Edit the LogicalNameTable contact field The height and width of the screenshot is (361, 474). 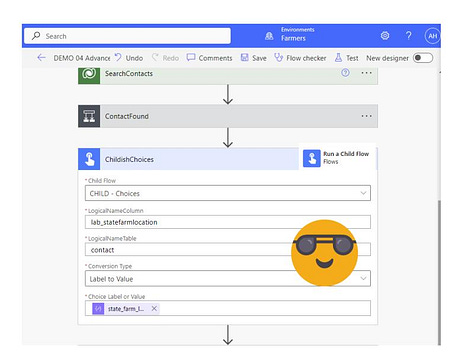(228, 250)
